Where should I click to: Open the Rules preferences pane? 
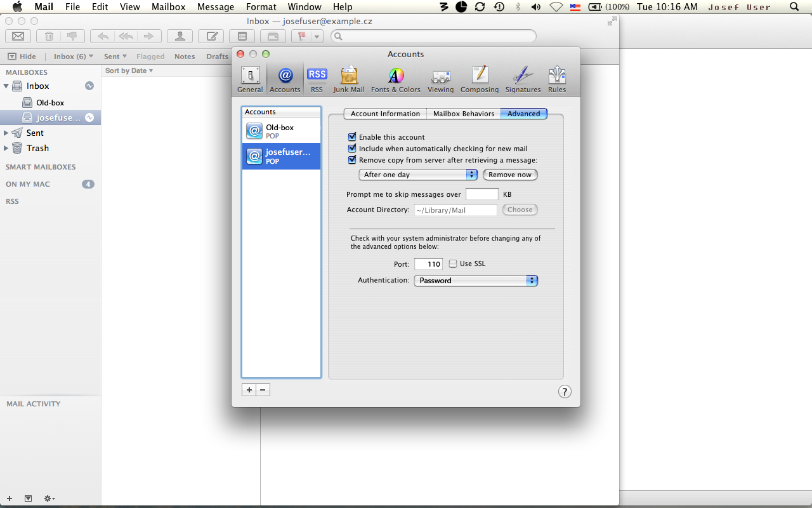[x=557, y=79]
